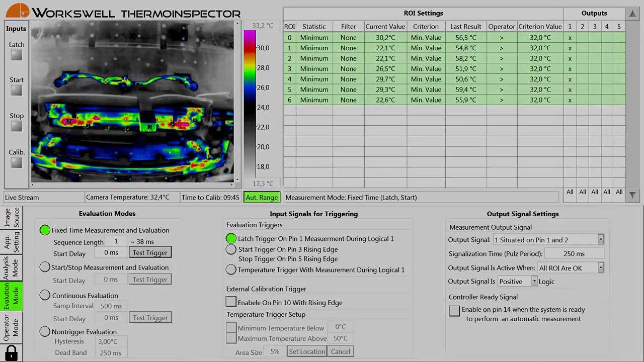Click the Signalization Time field
Screen dimensions: 644x362
point(574,254)
